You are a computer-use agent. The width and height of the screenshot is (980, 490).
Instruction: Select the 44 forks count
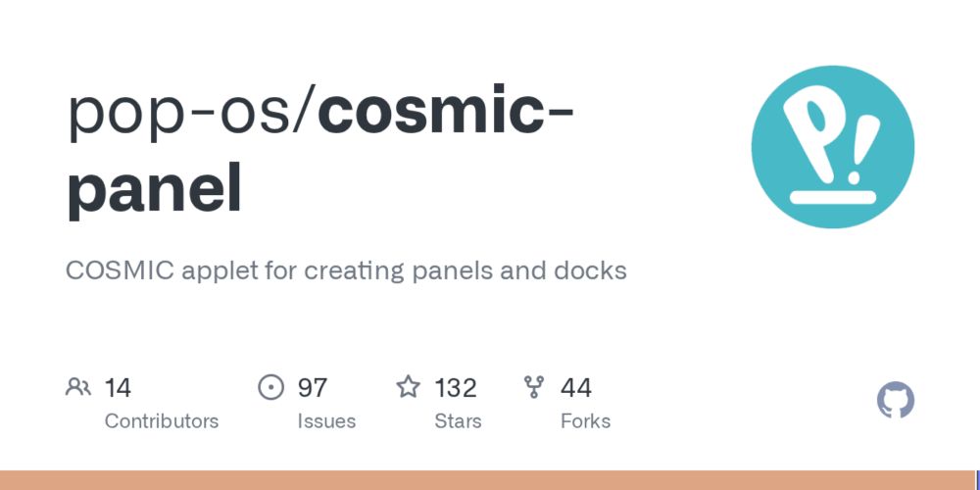575,388
